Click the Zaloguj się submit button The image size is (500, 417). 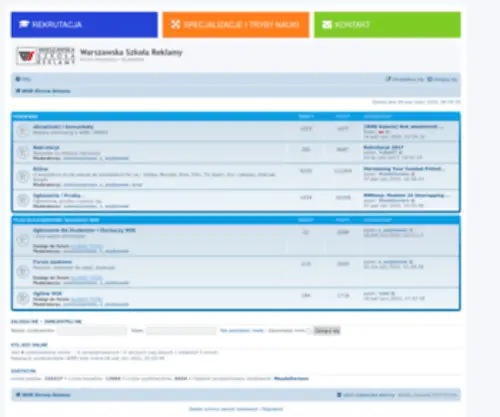(327, 331)
